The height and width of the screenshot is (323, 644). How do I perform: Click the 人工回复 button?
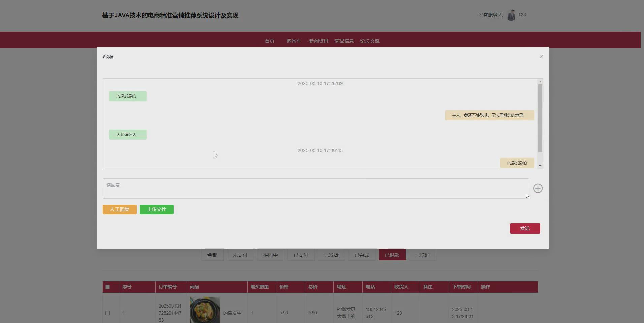(119, 209)
